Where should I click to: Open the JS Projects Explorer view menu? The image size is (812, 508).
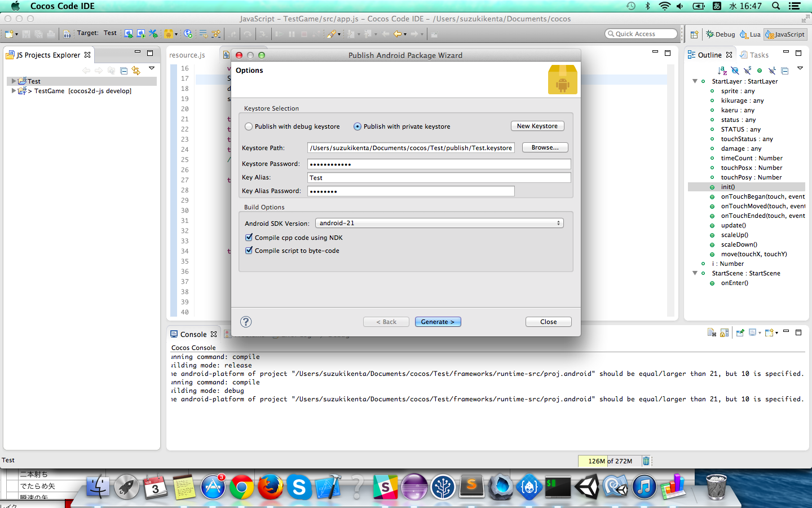(x=152, y=68)
